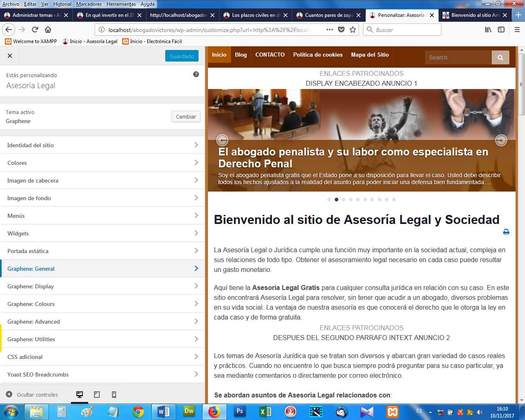Switch to desktop preview mode

click(79, 394)
